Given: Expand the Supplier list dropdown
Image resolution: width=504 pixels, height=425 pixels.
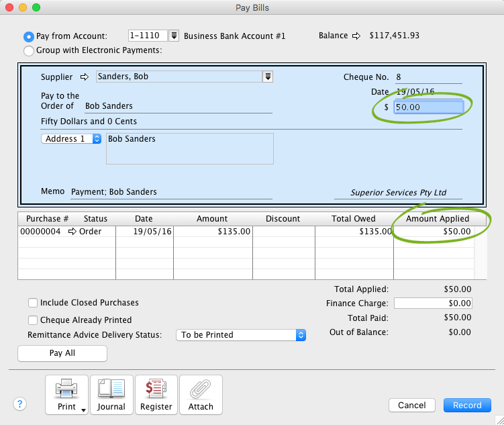Looking at the screenshot, I should pyautogui.click(x=268, y=77).
